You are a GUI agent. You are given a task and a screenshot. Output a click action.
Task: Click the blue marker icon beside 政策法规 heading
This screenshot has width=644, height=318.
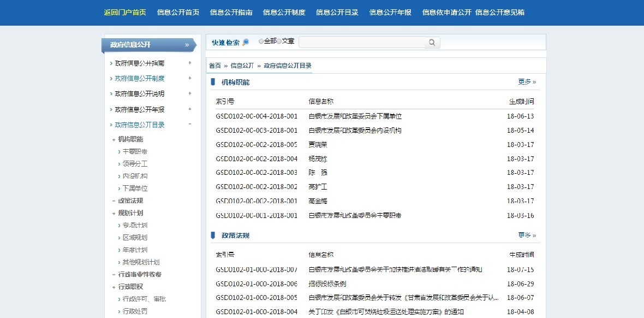[x=213, y=235]
